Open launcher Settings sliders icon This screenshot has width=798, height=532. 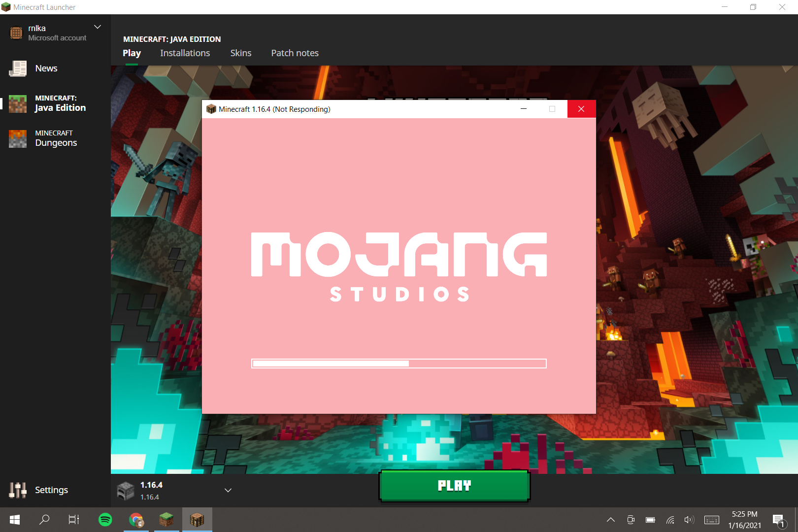click(18, 490)
